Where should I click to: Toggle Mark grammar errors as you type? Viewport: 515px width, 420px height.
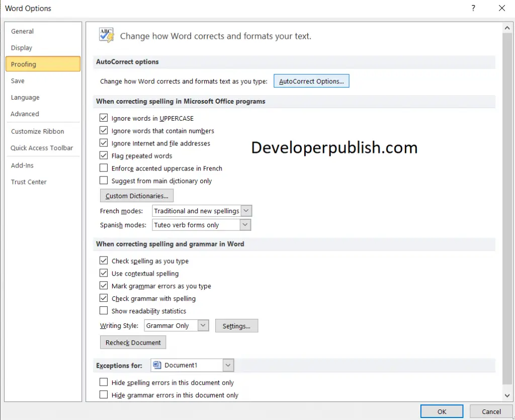point(104,285)
